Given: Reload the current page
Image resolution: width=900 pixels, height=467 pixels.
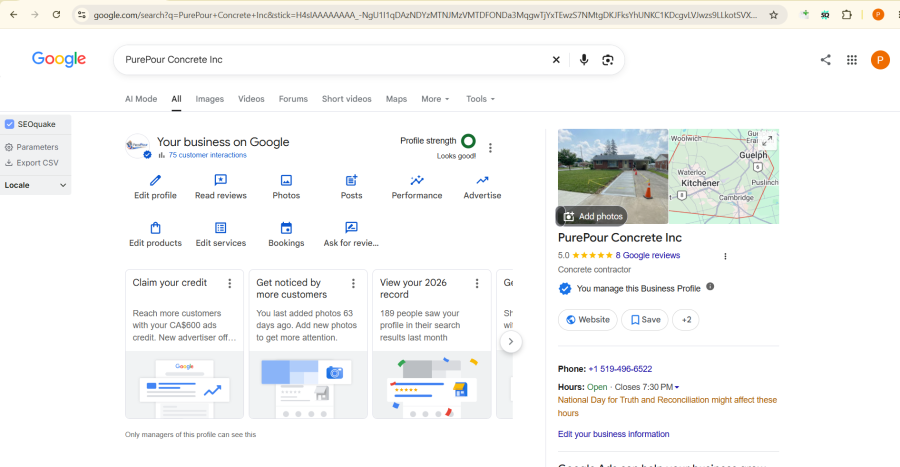Looking at the screenshot, I should click(x=56, y=15).
